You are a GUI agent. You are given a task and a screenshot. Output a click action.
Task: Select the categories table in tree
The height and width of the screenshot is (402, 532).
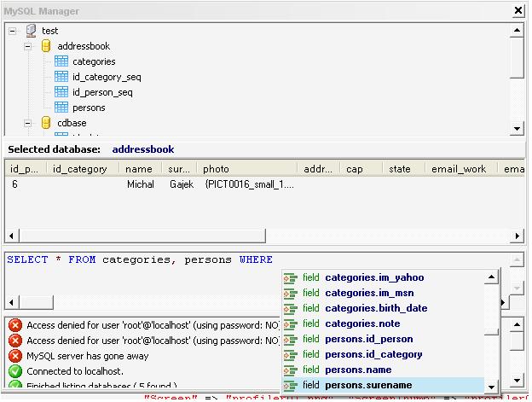coord(94,61)
